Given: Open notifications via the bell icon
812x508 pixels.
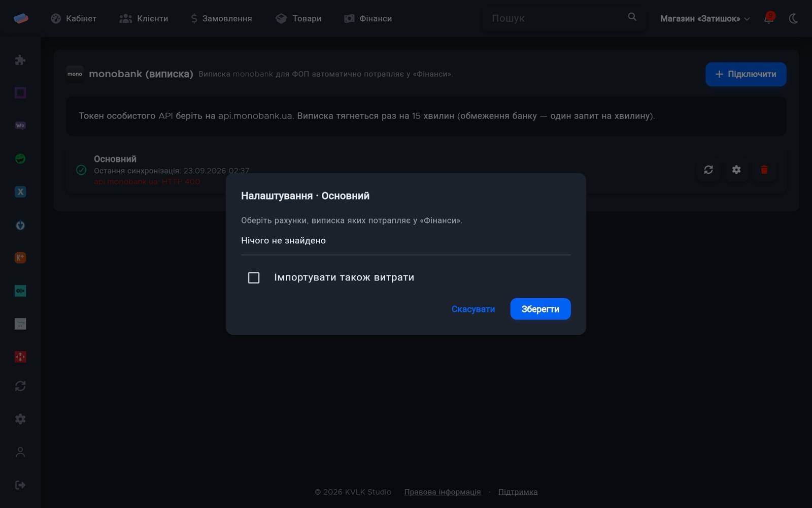Looking at the screenshot, I should pyautogui.click(x=769, y=18).
